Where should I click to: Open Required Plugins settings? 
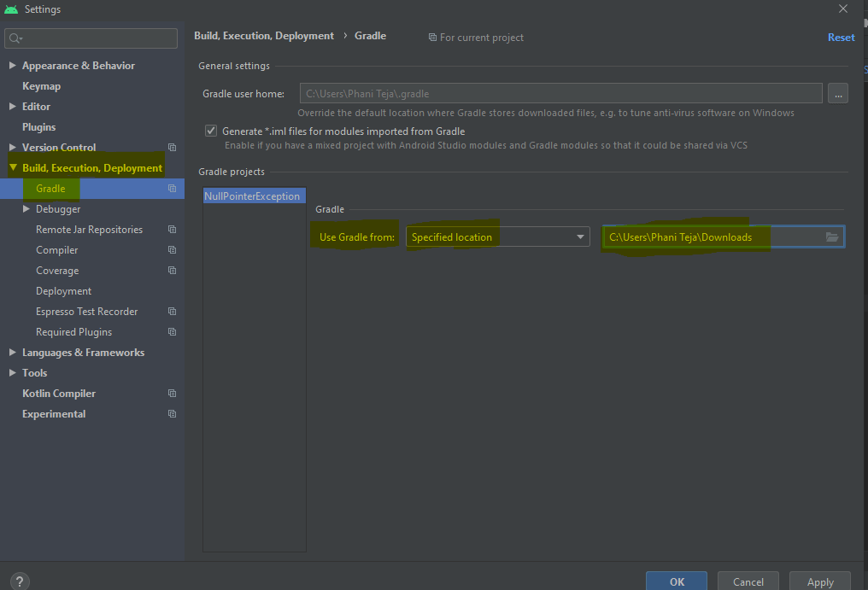[x=73, y=331]
